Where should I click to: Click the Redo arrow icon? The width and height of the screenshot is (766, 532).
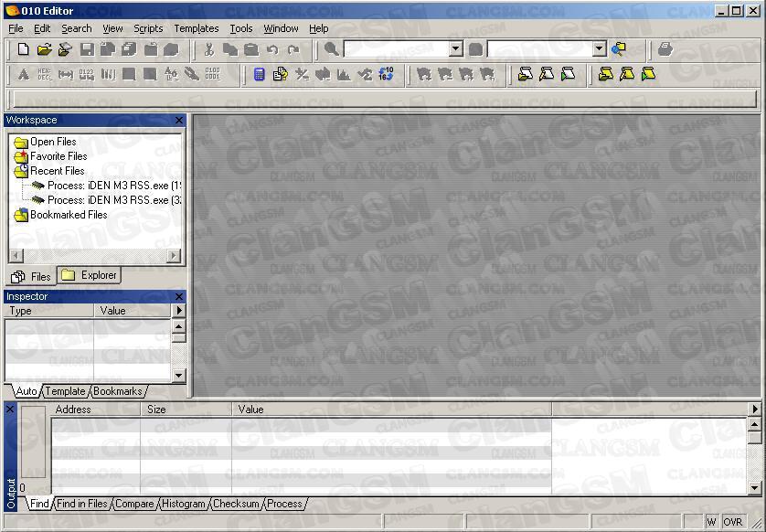coord(293,48)
